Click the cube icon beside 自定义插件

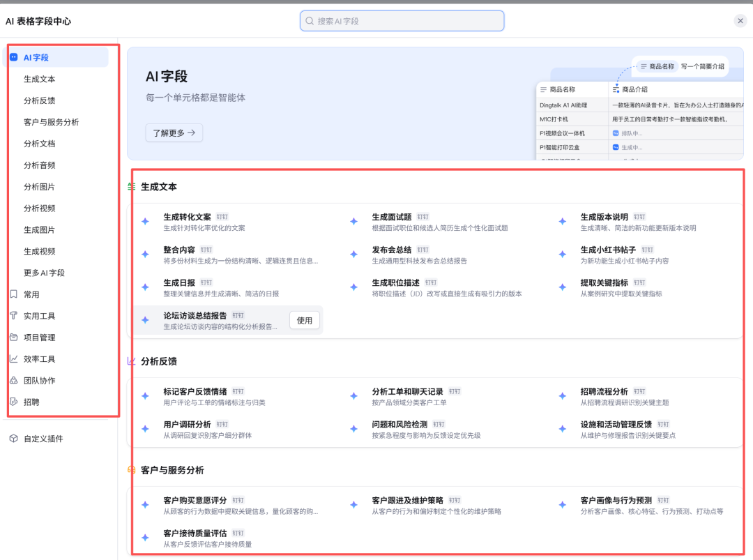[15, 439]
